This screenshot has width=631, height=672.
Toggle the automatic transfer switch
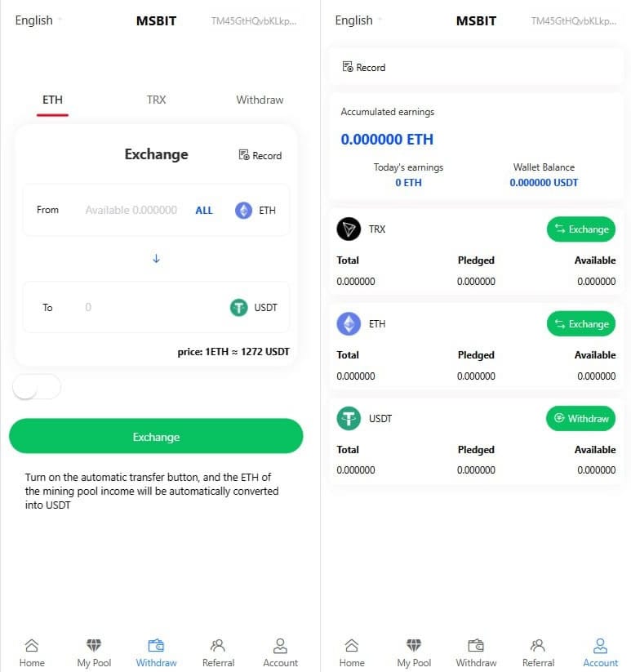coord(37,388)
